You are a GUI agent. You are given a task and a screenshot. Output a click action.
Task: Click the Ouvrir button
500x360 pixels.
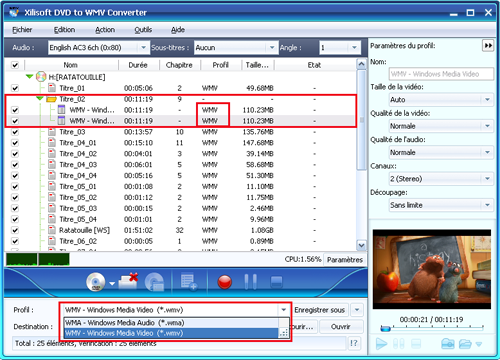(341, 327)
